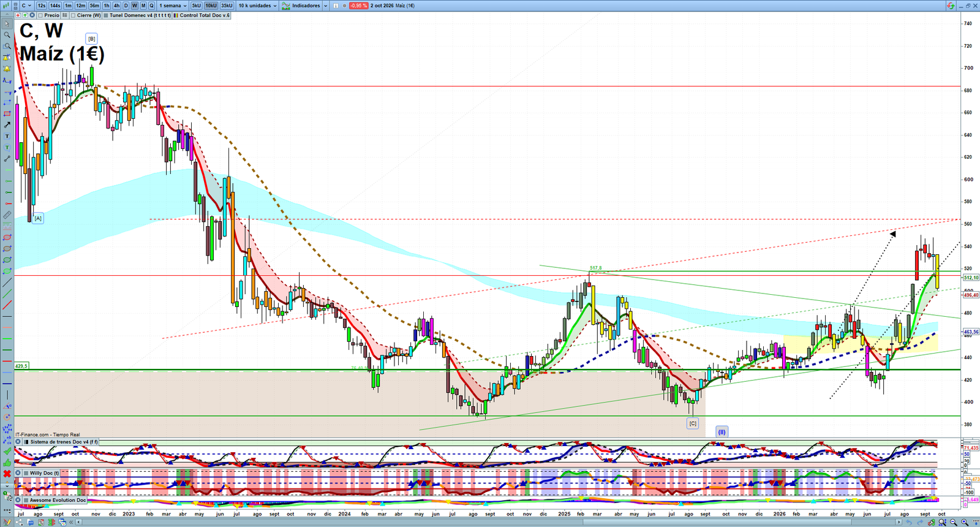Open the symbol C dropdown

click(x=26, y=6)
